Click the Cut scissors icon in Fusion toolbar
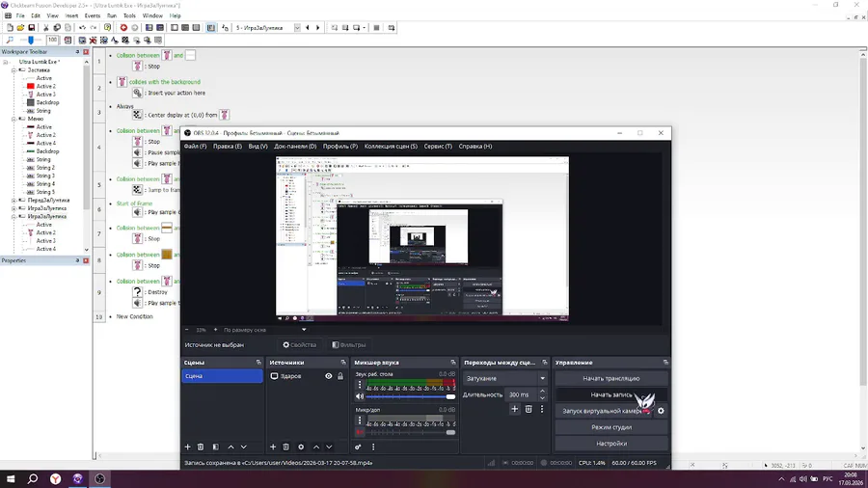Screen dimensions: 868x488 pyautogui.click(x=46, y=28)
